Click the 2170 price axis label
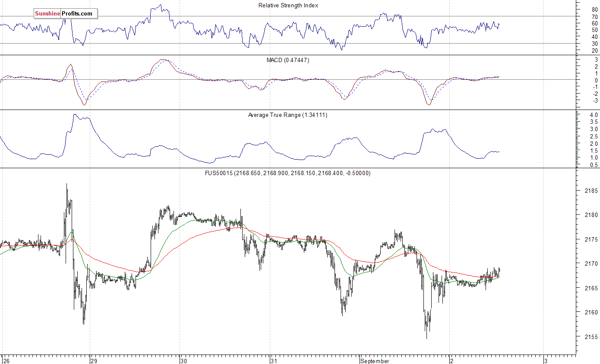This screenshot has height=364, width=600. click(x=591, y=264)
